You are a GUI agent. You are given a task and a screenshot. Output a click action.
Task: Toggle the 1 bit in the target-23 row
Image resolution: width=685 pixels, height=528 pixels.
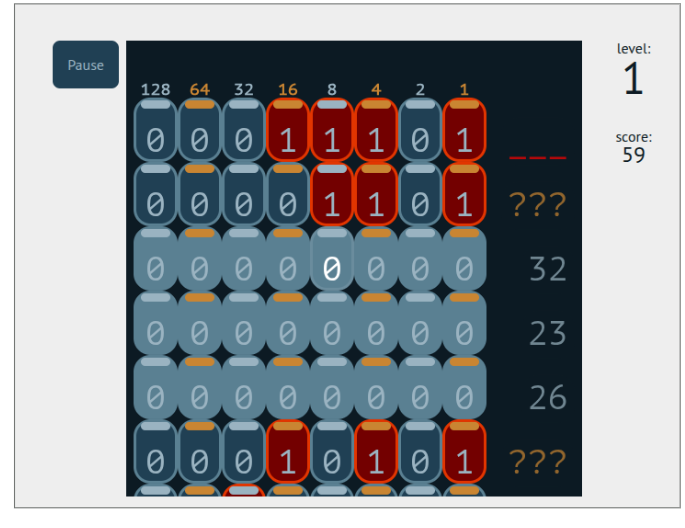(464, 333)
